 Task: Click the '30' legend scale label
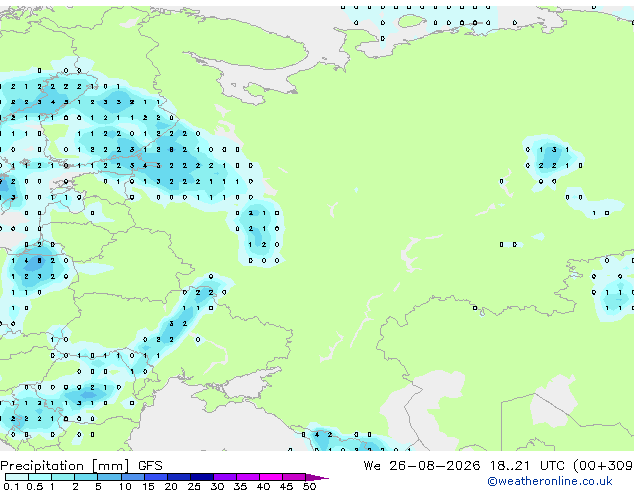click(x=217, y=486)
